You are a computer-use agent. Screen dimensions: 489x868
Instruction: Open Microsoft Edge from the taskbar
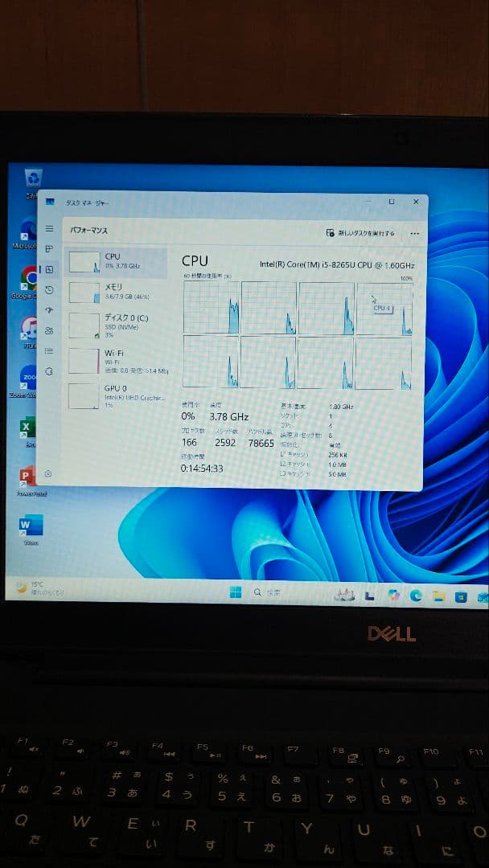click(x=416, y=595)
